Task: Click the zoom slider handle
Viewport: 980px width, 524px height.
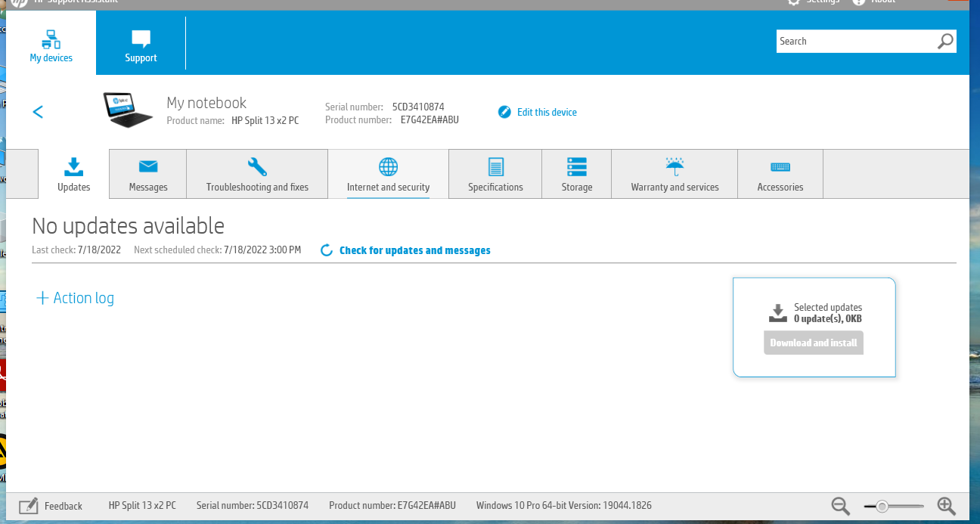Action: point(882,507)
